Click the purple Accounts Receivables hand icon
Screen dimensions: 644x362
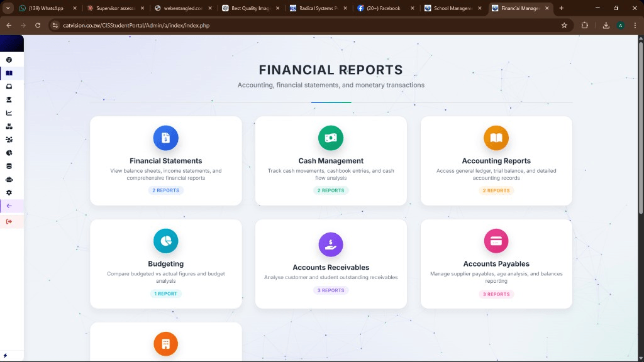click(331, 244)
